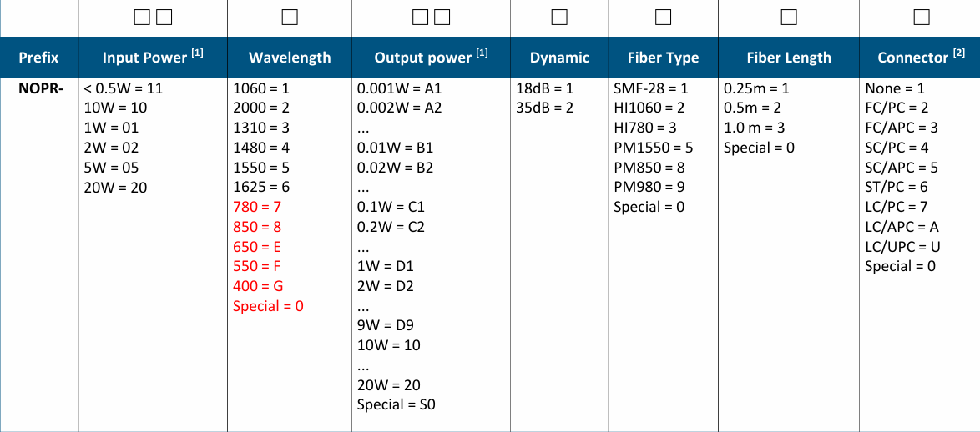
Task: Open footnote [2] next to Connector
Action: [x=959, y=53]
